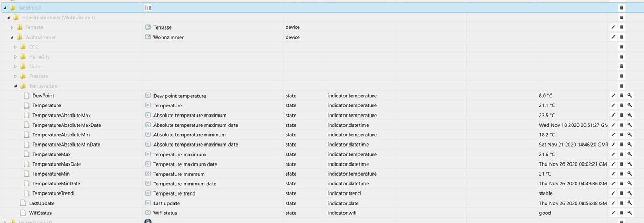Click the 'stable' trend value
Viewport: 644px width, 223px height.
click(546, 193)
